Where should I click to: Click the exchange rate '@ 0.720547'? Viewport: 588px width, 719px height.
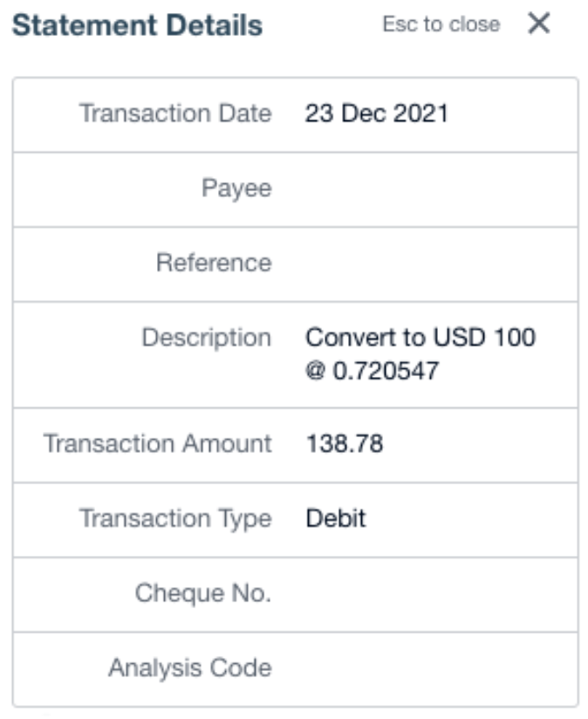(372, 372)
